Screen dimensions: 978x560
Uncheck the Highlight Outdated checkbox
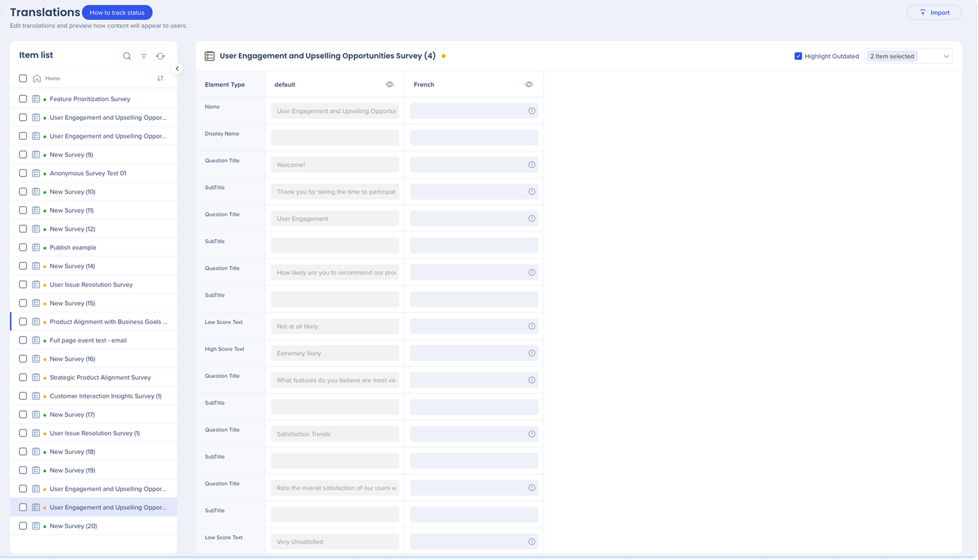click(798, 56)
